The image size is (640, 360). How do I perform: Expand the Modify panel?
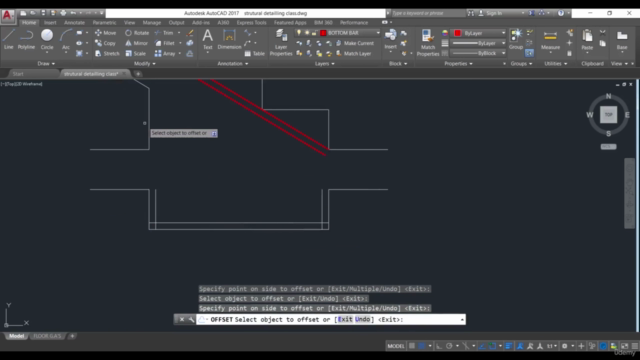(x=145, y=64)
